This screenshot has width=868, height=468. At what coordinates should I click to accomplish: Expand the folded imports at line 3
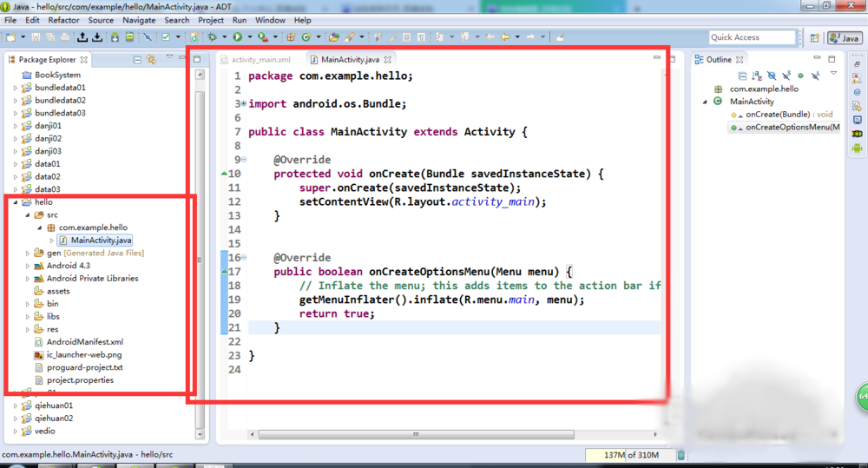coord(244,103)
